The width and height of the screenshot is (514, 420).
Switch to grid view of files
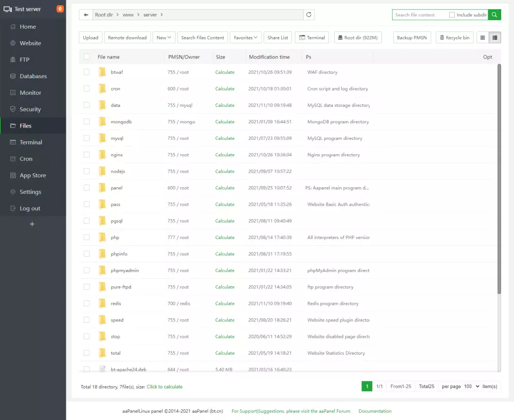pos(482,37)
